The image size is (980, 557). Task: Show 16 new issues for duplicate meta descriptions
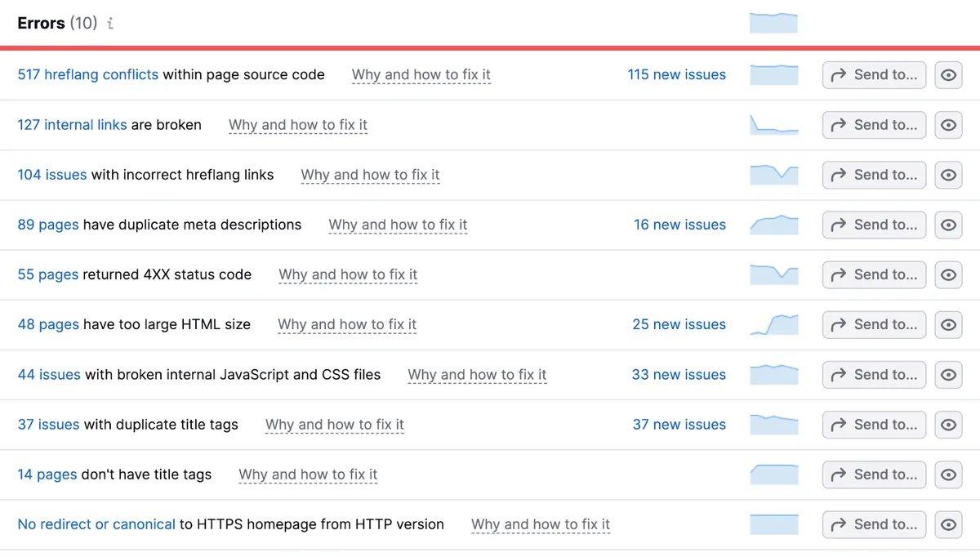(x=679, y=225)
